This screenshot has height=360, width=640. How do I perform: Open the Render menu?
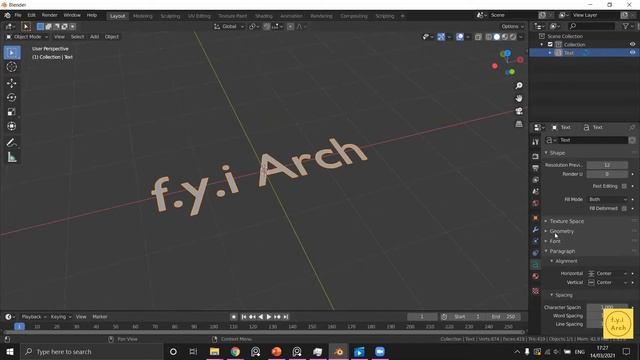(50, 15)
